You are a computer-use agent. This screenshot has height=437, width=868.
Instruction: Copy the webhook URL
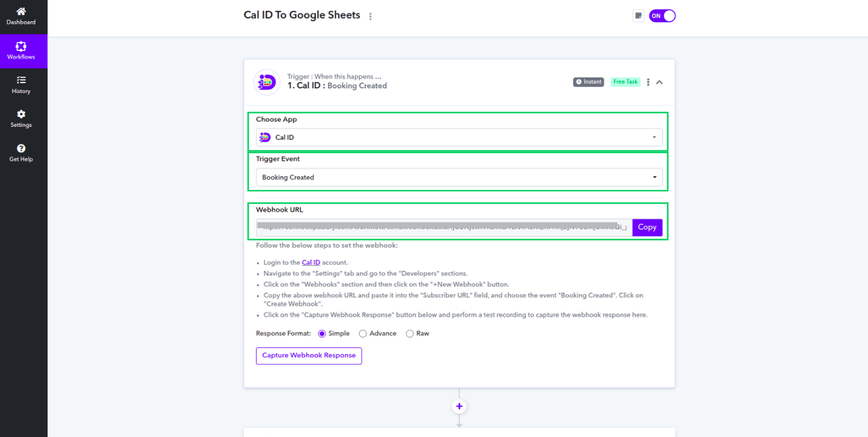[x=647, y=227]
